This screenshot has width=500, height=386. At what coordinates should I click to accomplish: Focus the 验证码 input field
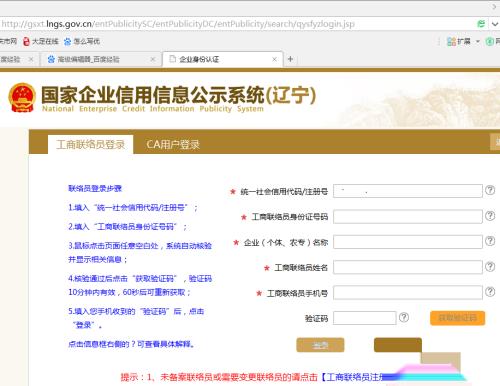pos(365,318)
